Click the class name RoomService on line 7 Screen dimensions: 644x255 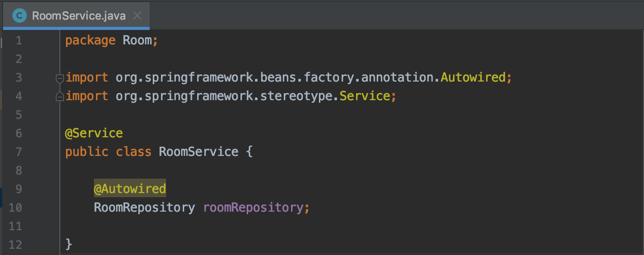coord(199,152)
